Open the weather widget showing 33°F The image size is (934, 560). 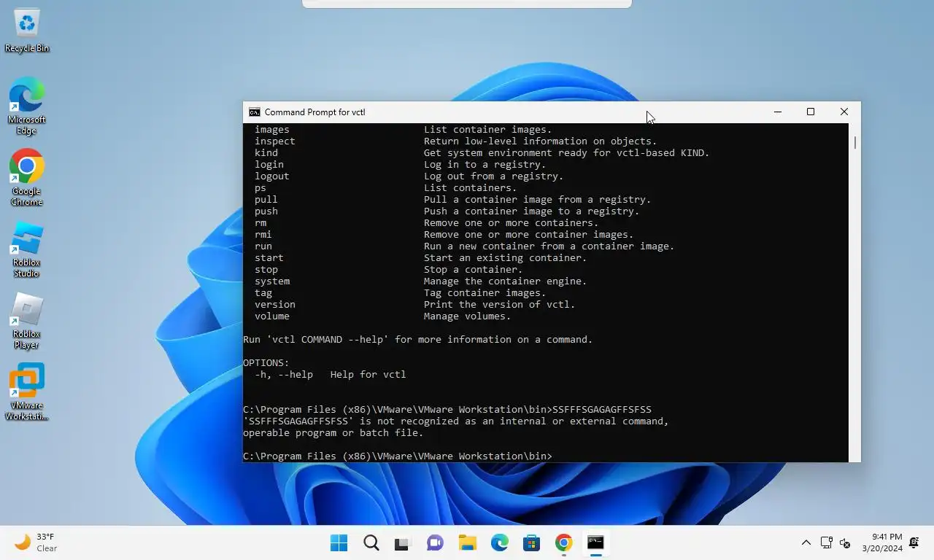[x=36, y=542]
